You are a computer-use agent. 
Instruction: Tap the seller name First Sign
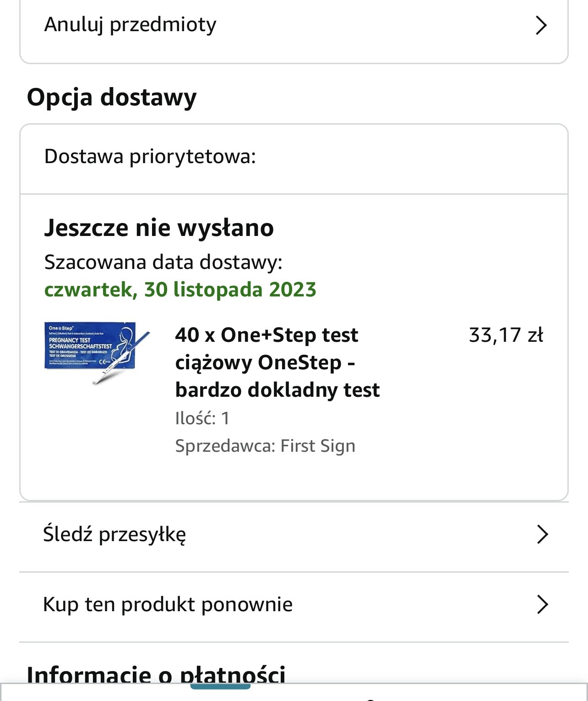pyautogui.click(x=318, y=446)
